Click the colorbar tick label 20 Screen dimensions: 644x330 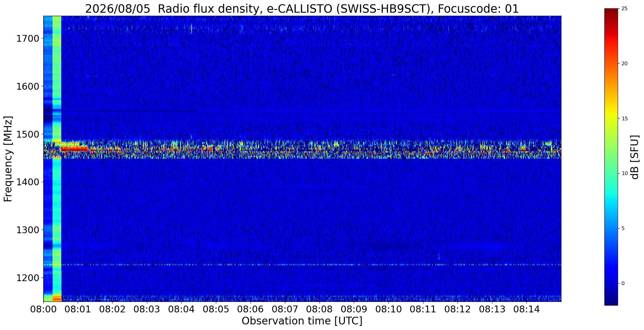point(625,64)
